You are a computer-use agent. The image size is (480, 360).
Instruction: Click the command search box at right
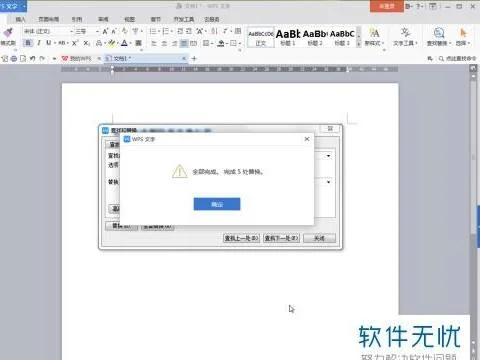pyautogui.click(x=458, y=58)
